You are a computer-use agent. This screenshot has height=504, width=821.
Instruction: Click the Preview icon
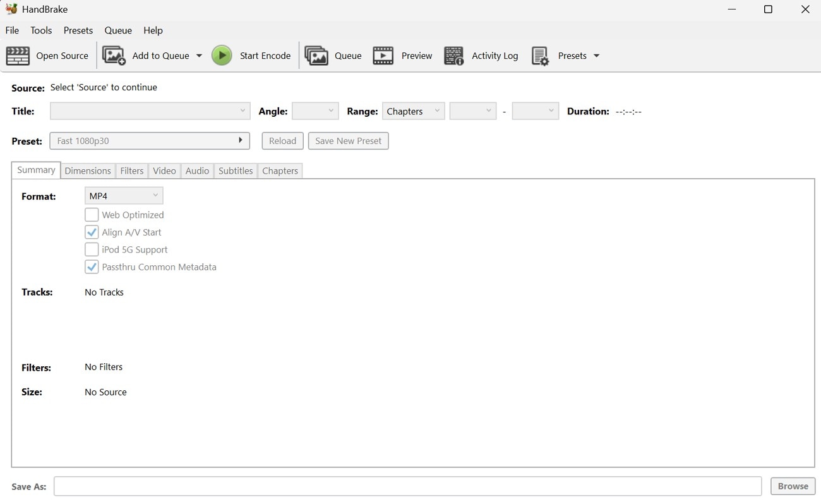coord(383,56)
